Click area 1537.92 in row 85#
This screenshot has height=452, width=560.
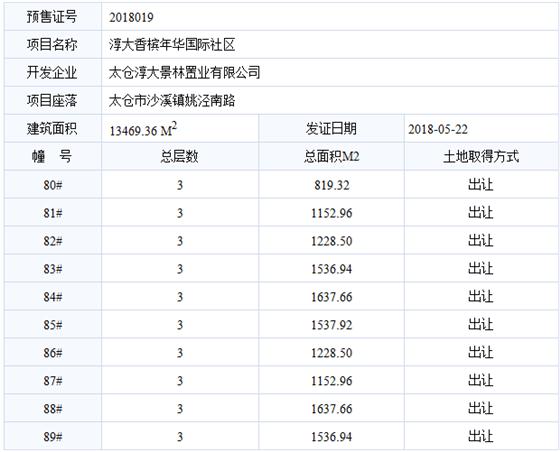click(x=332, y=325)
